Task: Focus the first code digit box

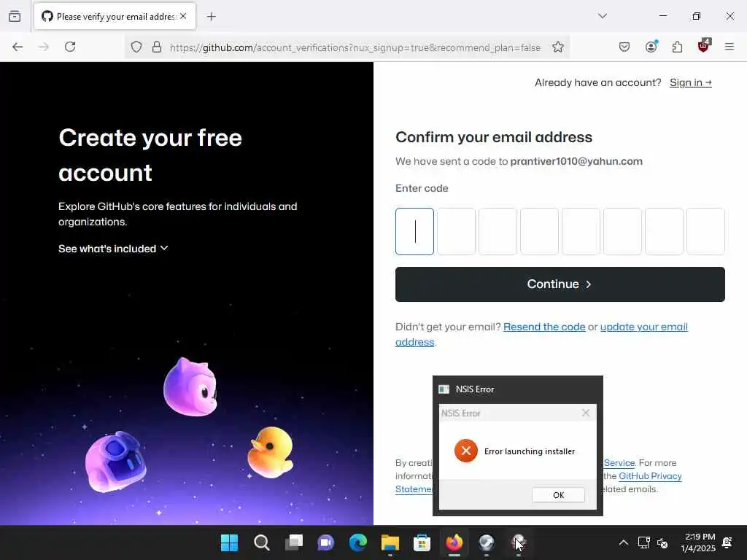Action: pos(414,231)
